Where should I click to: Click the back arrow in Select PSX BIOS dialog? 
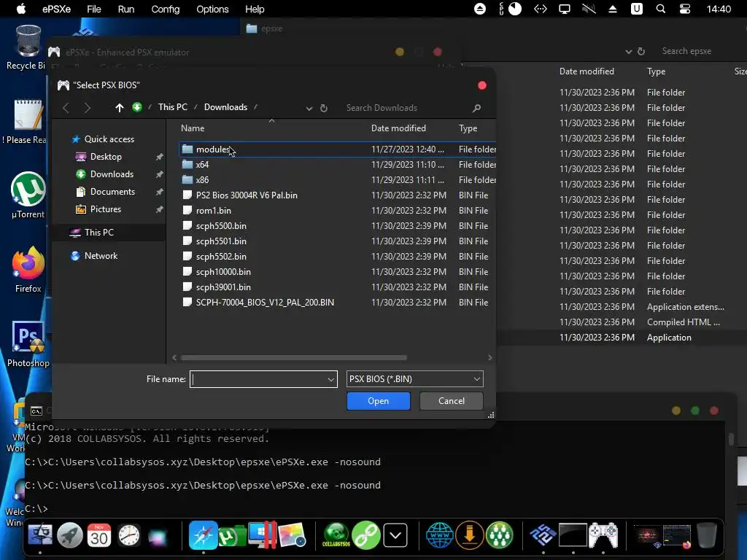[x=66, y=108]
